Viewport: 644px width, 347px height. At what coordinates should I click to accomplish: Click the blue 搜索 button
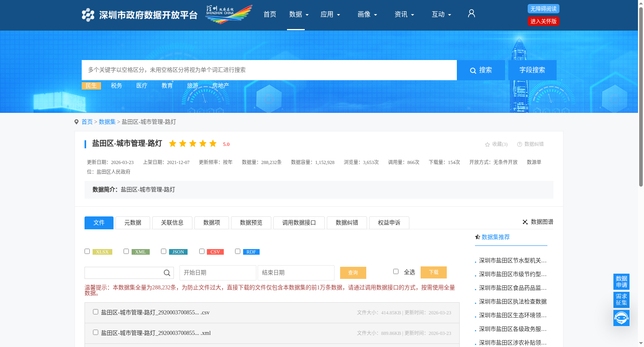(481, 70)
